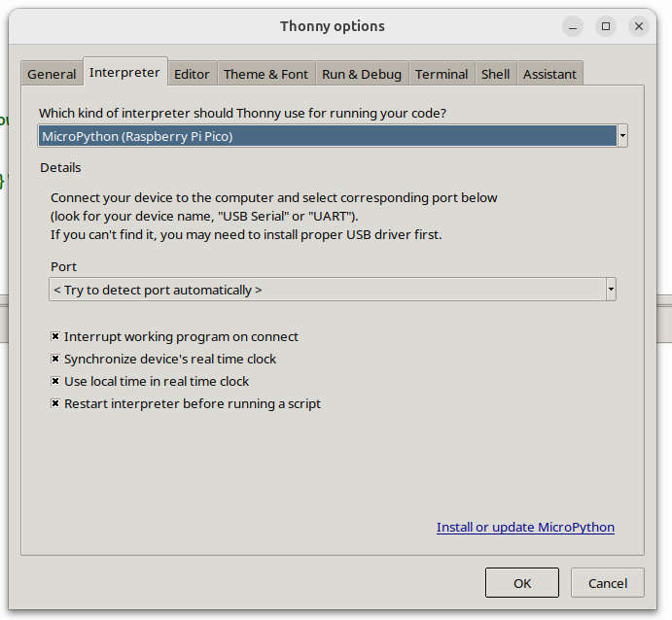Image resolution: width=672 pixels, height=620 pixels.
Task: Click the interpreter dropdown arrow button
Action: [622, 136]
